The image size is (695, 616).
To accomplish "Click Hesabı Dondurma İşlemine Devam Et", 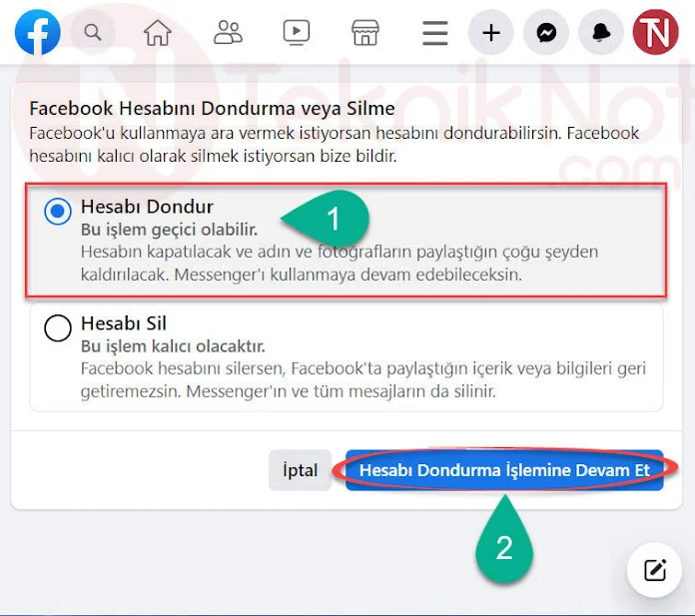I will [504, 470].
